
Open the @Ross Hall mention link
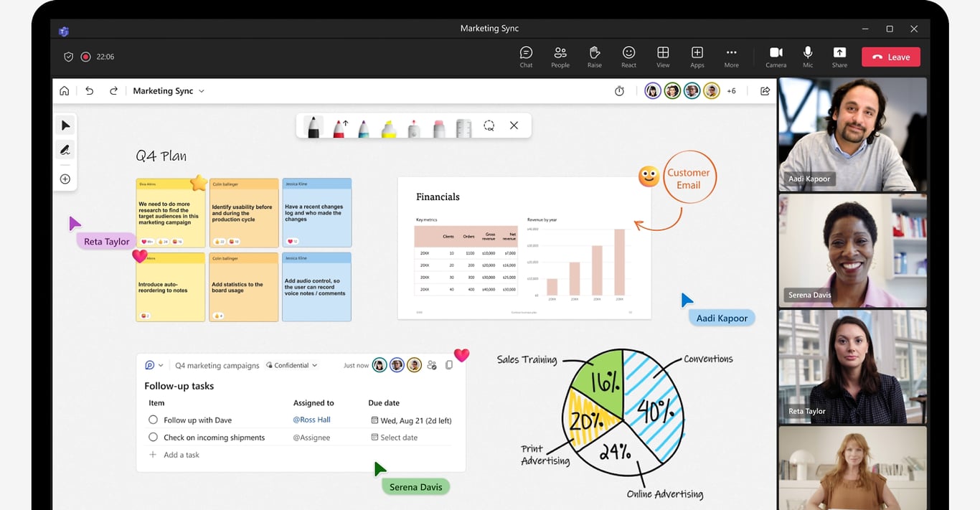point(312,420)
